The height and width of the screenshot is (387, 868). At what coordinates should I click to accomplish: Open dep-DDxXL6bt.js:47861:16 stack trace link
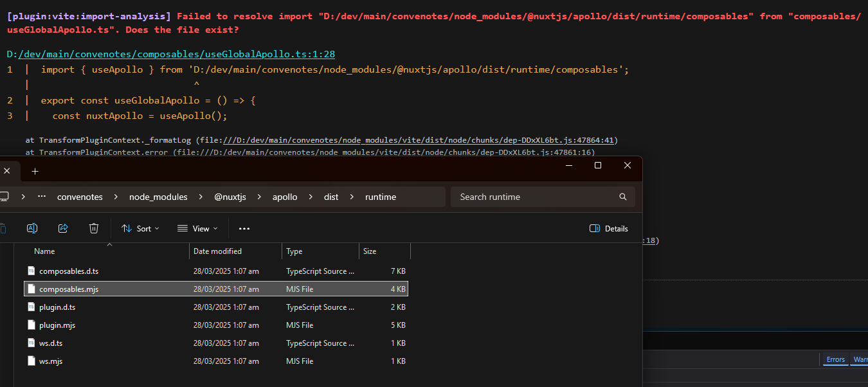(396, 152)
